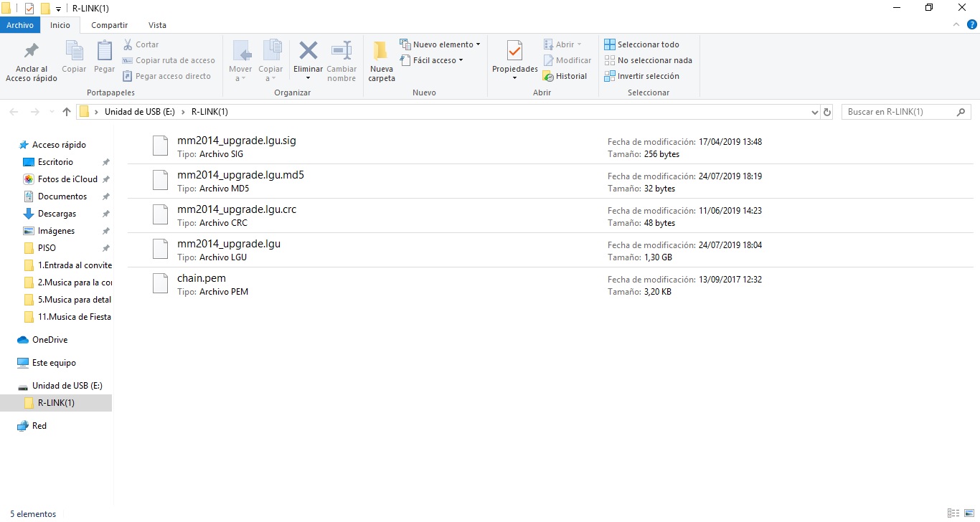The width and height of the screenshot is (980, 522).
Task: Switch to the Vista tab
Action: [x=157, y=25]
